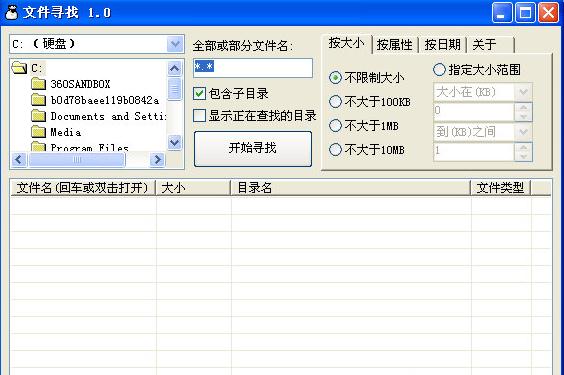Select 不大于10MB radio button
This screenshot has height=375, width=564.
click(335, 150)
